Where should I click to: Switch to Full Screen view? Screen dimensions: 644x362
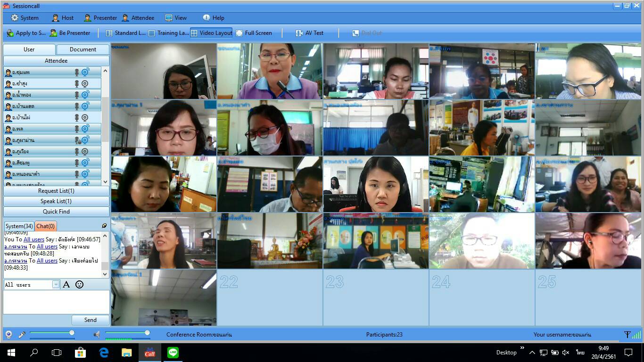pos(254,33)
